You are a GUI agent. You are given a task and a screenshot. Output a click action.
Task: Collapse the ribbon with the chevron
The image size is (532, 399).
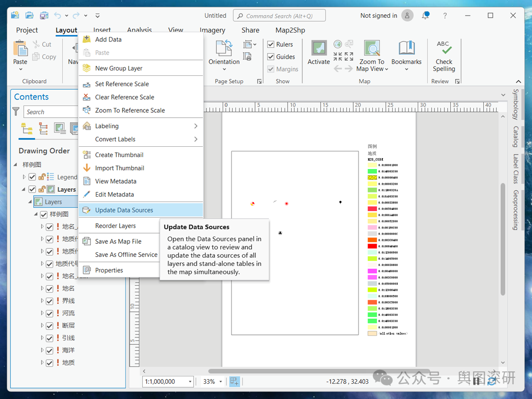click(518, 81)
